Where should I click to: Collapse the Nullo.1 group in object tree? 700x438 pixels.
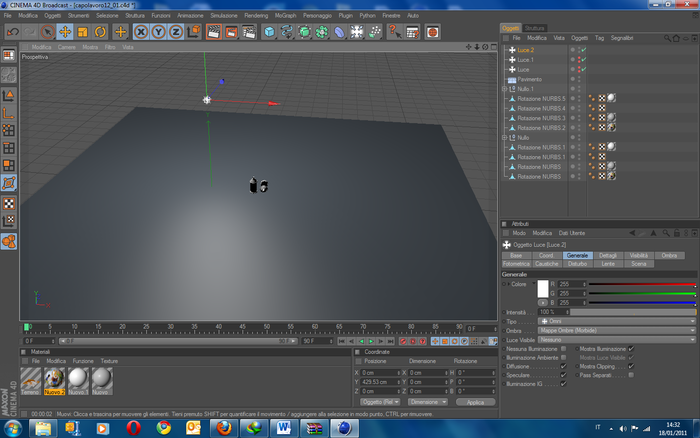tap(504, 89)
